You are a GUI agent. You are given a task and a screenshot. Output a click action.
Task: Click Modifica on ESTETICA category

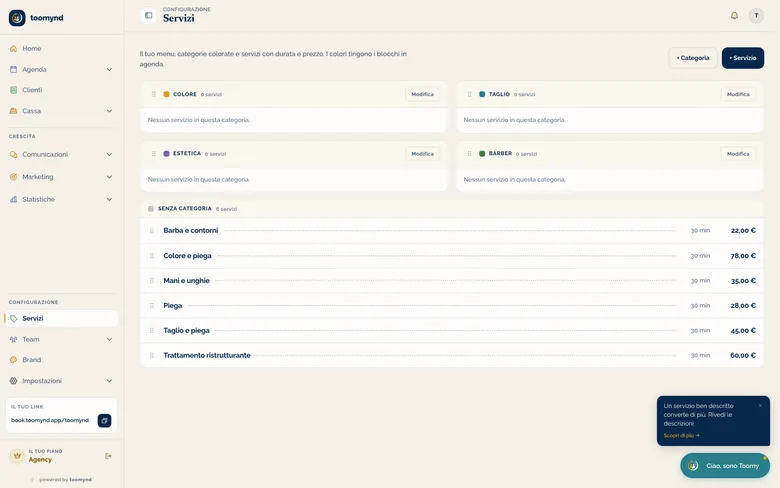coord(422,154)
